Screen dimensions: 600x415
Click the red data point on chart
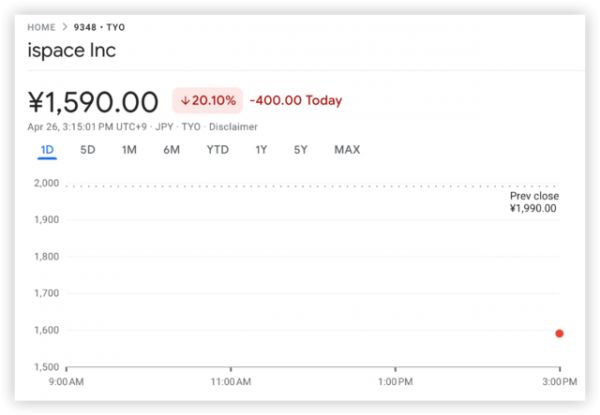(560, 333)
